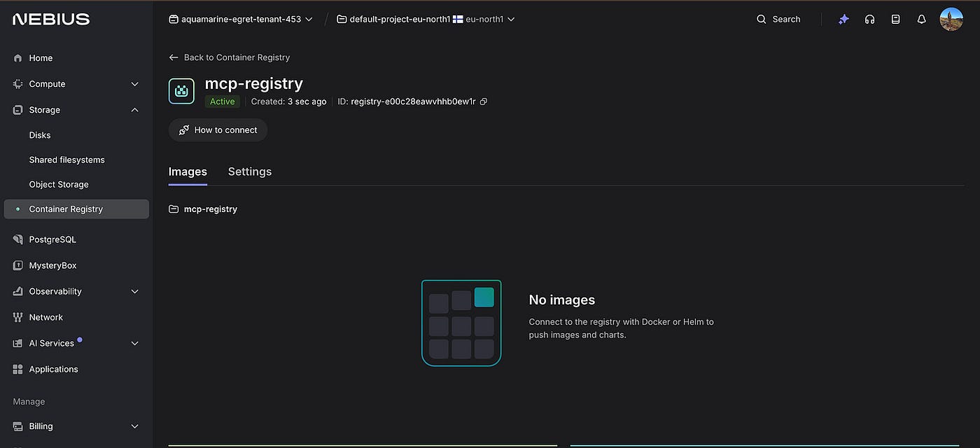Image resolution: width=980 pixels, height=448 pixels.
Task: Open notifications bell icon
Action: pos(921,20)
